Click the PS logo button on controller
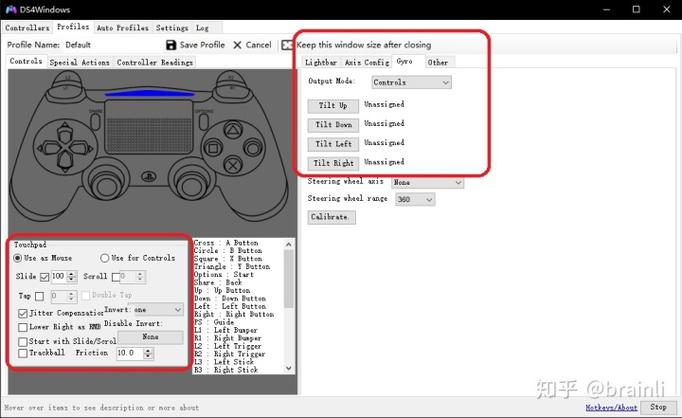The image size is (682, 418). (x=149, y=177)
